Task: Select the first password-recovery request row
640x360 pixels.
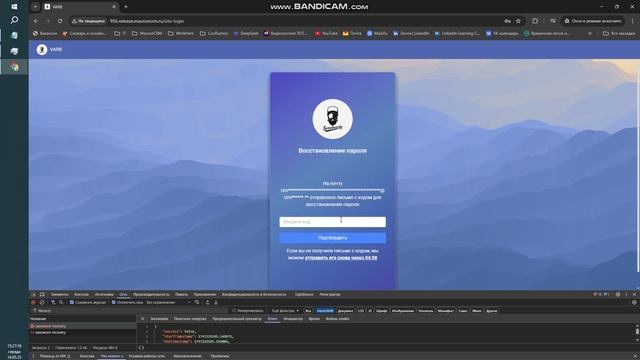Action: coord(82,326)
